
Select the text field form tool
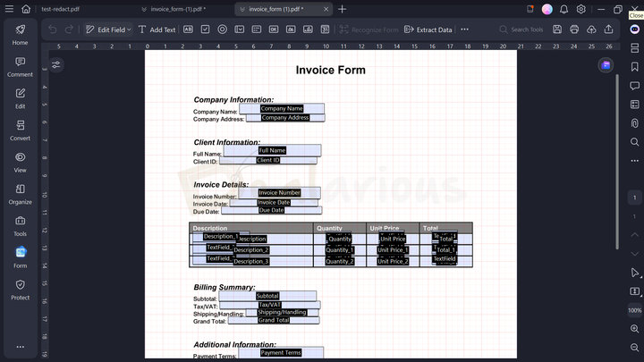pyautogui.click(x=188, y=29)
